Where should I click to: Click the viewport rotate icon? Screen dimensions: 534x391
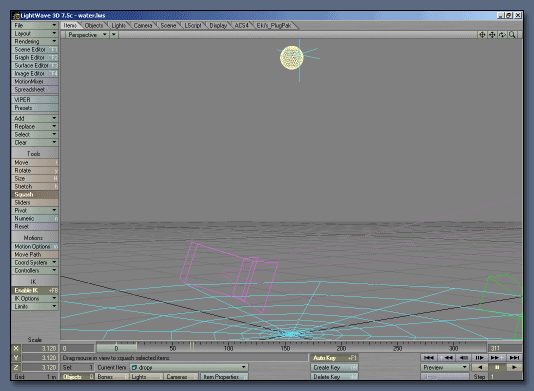click(x=502, y=35)
